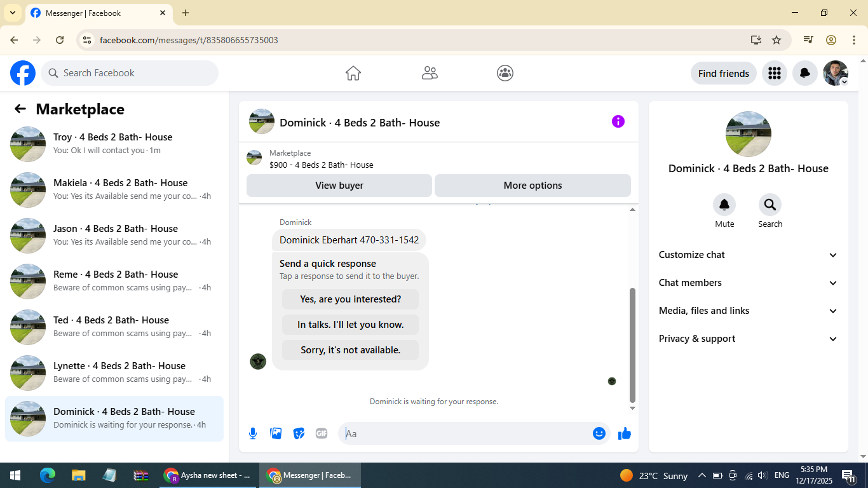The width and height of the screenshot is (868, 488).
Task: Record a voice clip with microphone
Action: [x=253, y=433]
